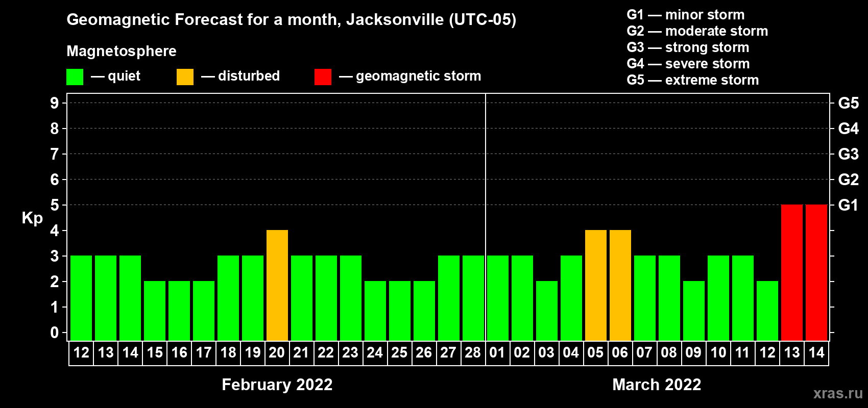
Task: Click the date label 28 on the axis
Action: pyautogui.click(x=473, y=353)
